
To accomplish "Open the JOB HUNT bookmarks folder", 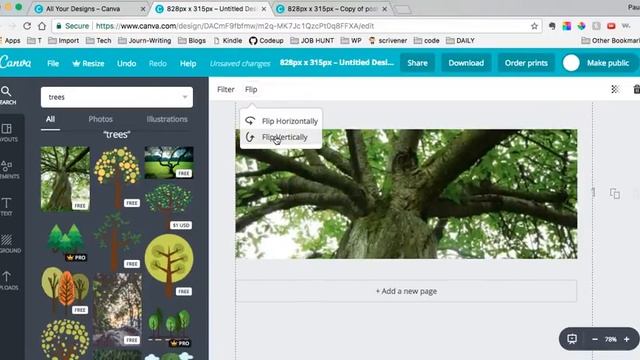I will [312, 40].
